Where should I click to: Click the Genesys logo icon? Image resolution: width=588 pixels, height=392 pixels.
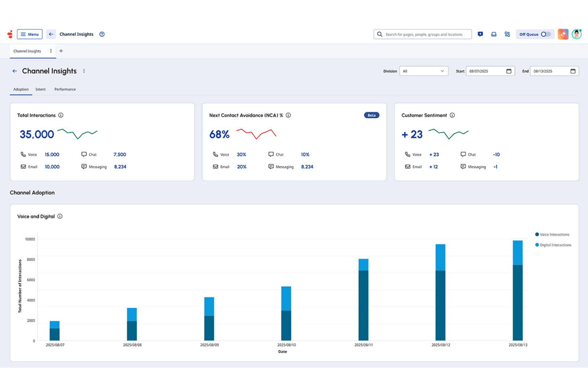10,34
